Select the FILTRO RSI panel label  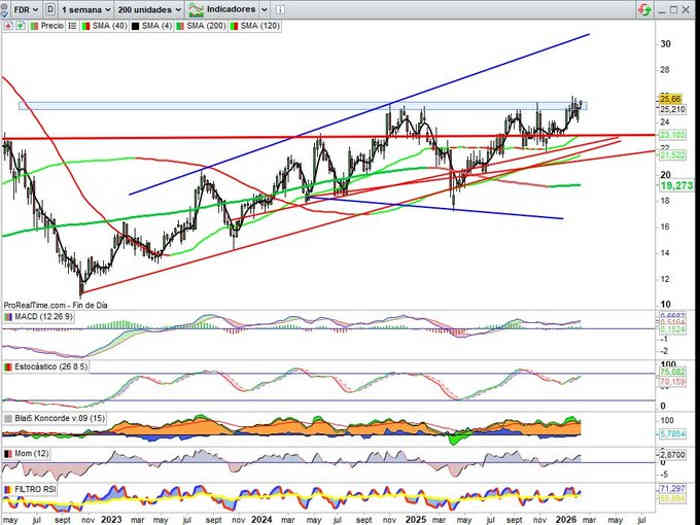tap(34, 489)
